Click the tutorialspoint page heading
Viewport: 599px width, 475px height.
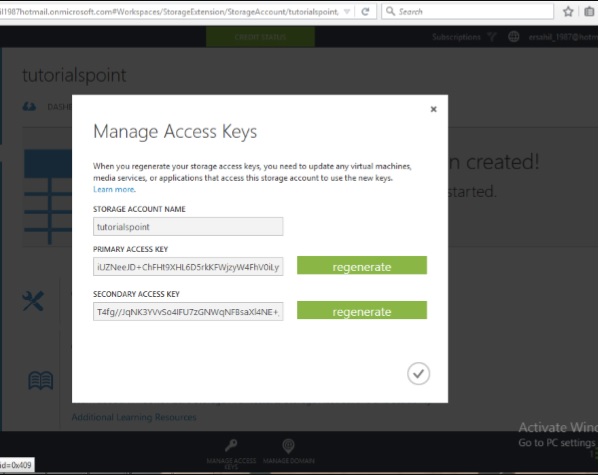[74, 75]
